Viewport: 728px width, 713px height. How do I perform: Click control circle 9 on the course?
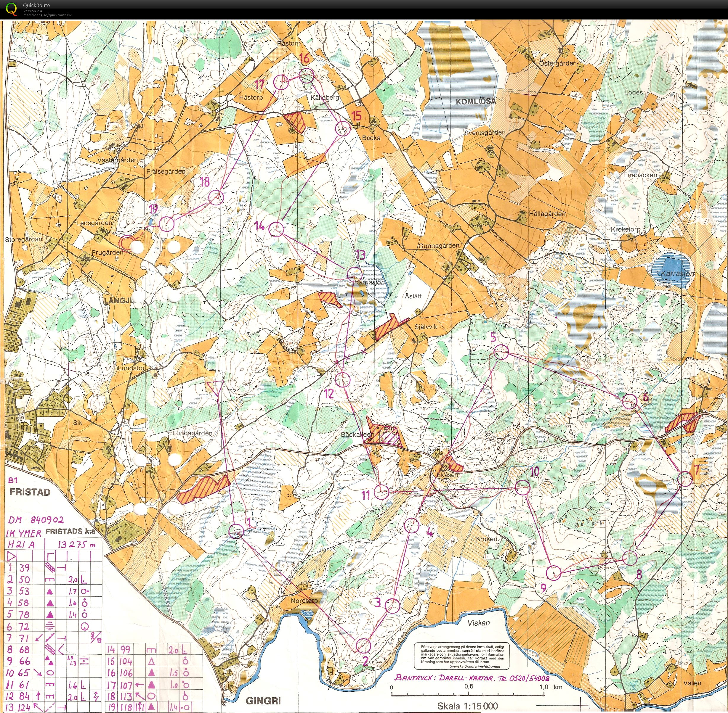(x=554, y=573)
